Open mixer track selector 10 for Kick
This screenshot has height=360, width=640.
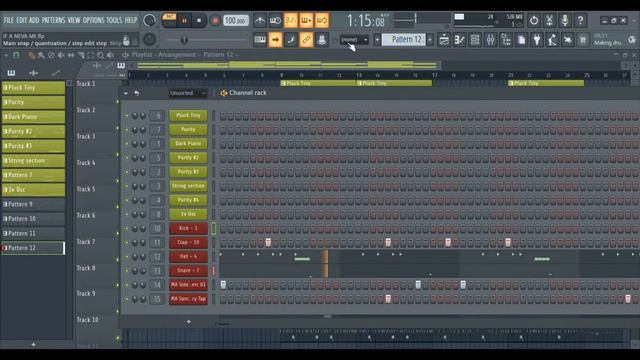coord(158,229)
